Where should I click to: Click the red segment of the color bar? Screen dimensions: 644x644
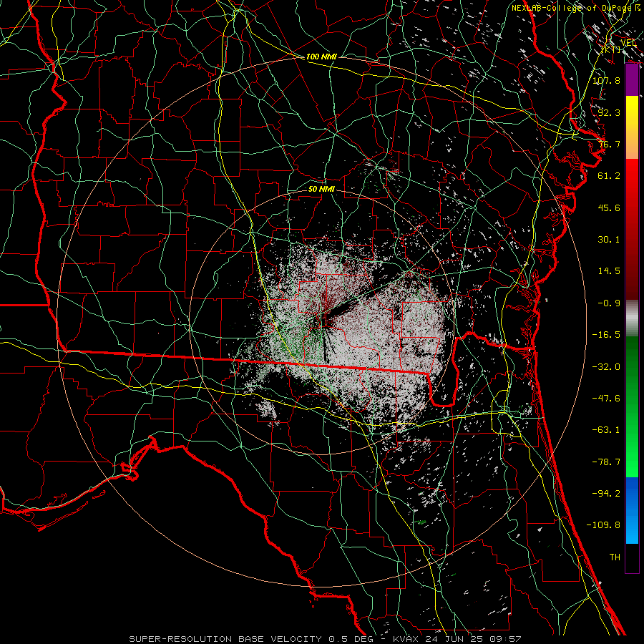click(x=632, y=229)
